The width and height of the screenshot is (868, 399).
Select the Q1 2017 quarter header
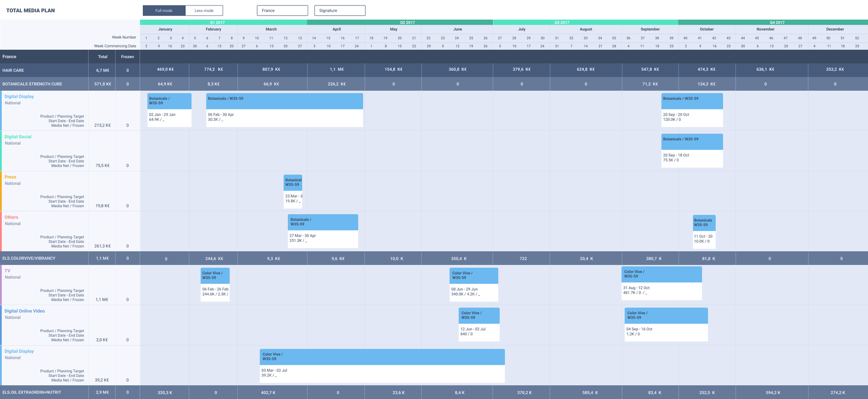(x=223, y=22)
